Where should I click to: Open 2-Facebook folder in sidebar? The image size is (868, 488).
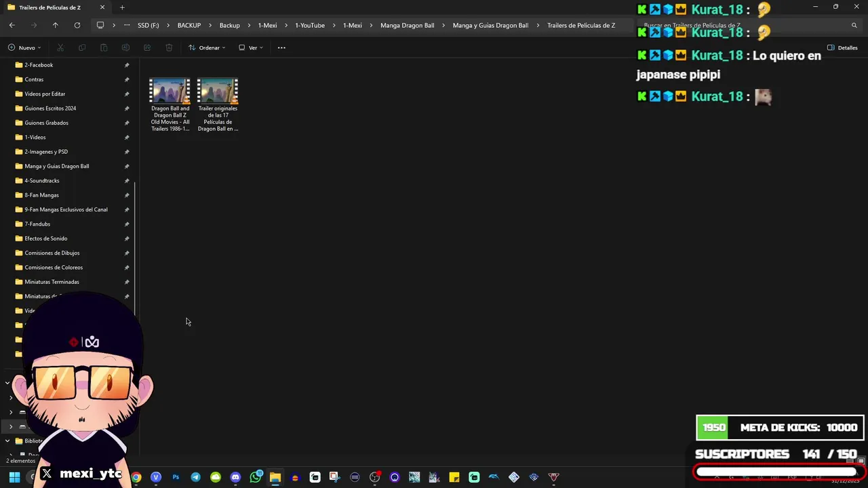tap(39, 65)
